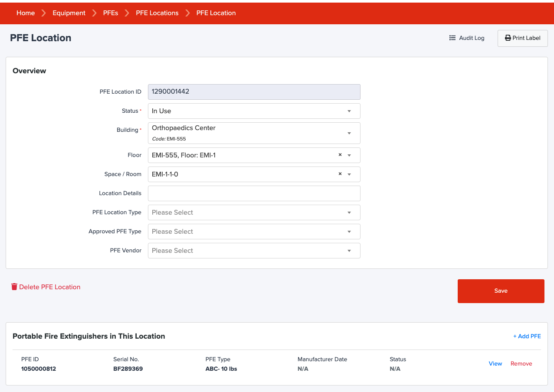Go to Home in the breadcrumb

(x=26, y=13)
